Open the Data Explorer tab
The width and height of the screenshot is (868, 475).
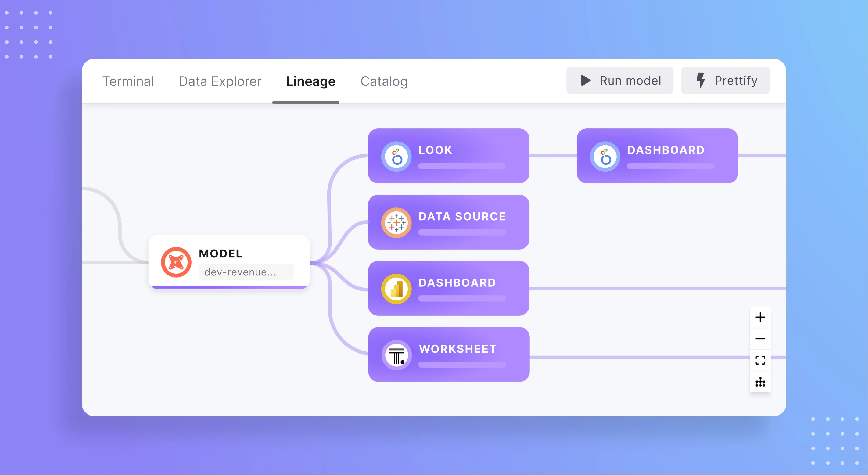[220, 81]
